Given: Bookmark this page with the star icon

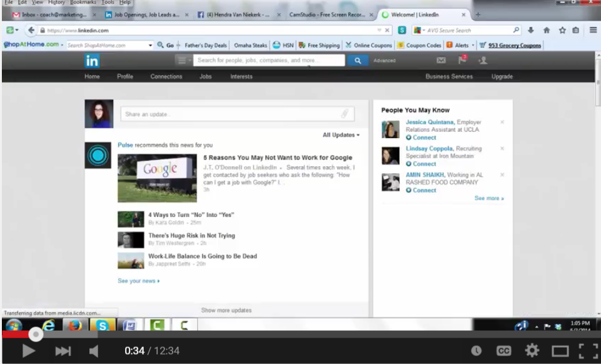Looking at the screenshot, I should (x=562, y=30).
